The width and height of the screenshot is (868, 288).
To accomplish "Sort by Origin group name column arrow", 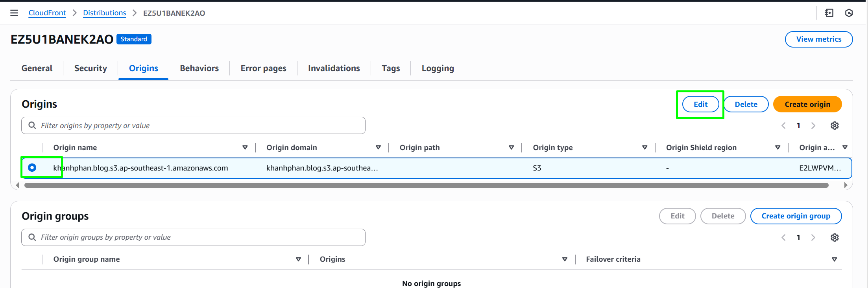I will pos(298,259).
